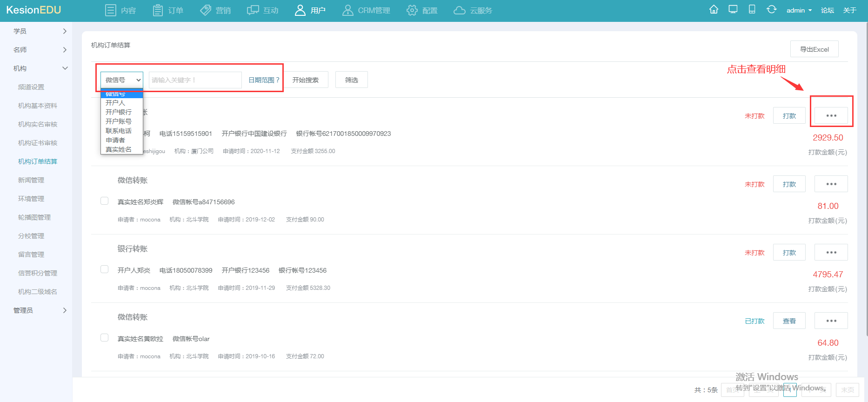Image resolution: width=868 pixels, height=402 pixels.
Task: Click the keyword search input field
Action: click(x=195, y=80)
